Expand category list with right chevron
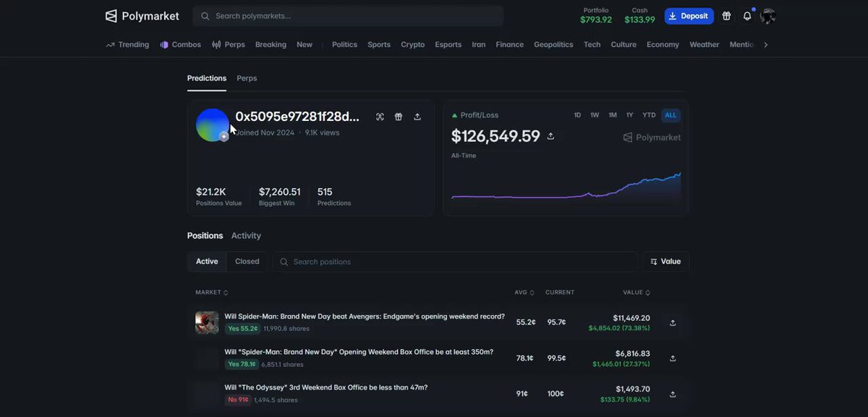Image resolution: width=868 pixels, height=417 pixels. tap(766, 45)
